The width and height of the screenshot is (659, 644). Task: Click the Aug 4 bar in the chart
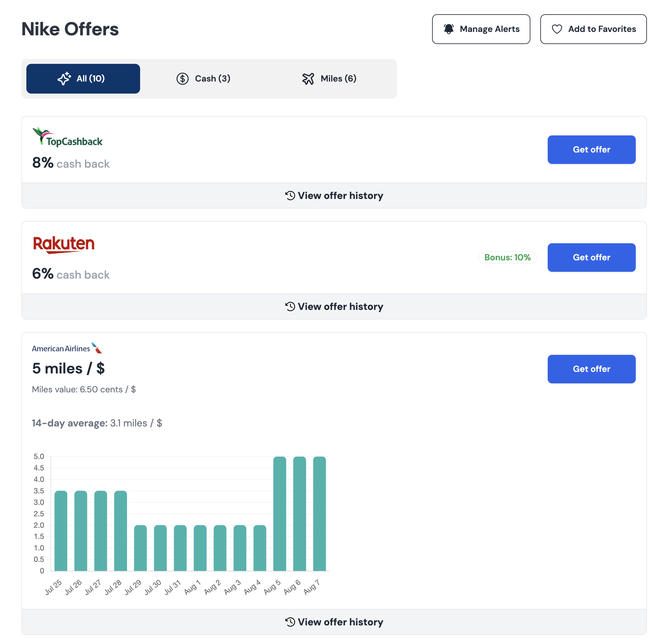tap(260, 548)
